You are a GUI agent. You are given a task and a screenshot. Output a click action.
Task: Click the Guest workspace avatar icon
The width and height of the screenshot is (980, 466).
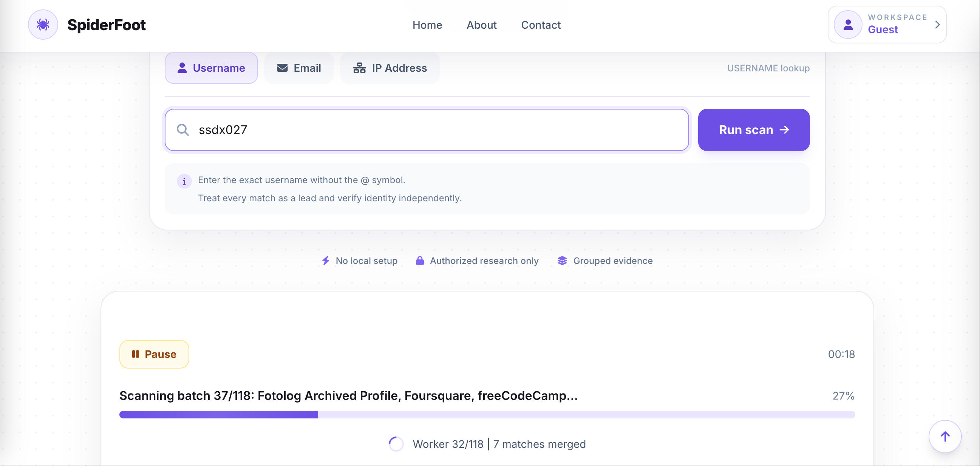coord(848,25)
